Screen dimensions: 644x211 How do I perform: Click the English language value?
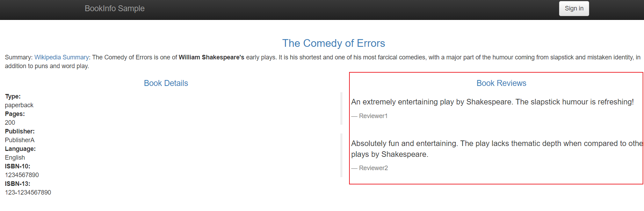click(15, 158)
